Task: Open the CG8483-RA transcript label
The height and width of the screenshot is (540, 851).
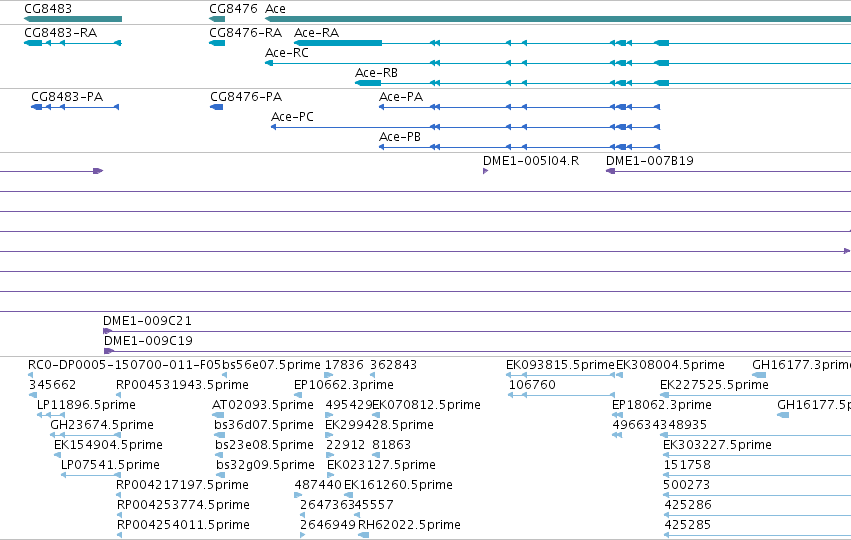Action: pyautogui.click(x=61, y=33)
